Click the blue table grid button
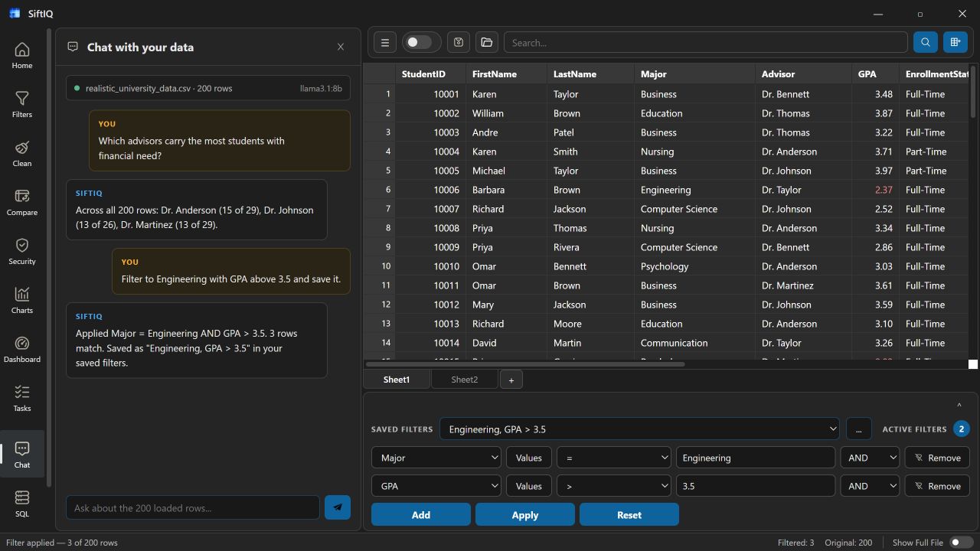 [955, 43]
